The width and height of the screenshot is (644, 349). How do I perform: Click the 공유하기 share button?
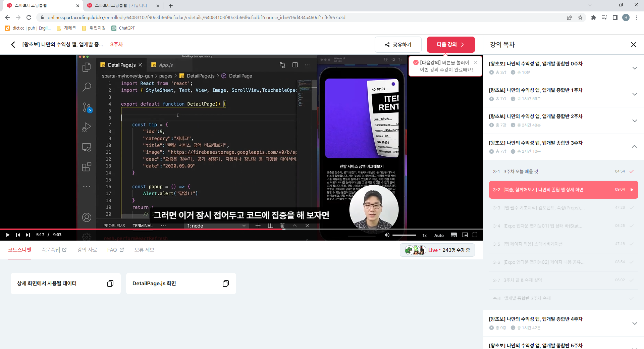[x=398, y=45]
